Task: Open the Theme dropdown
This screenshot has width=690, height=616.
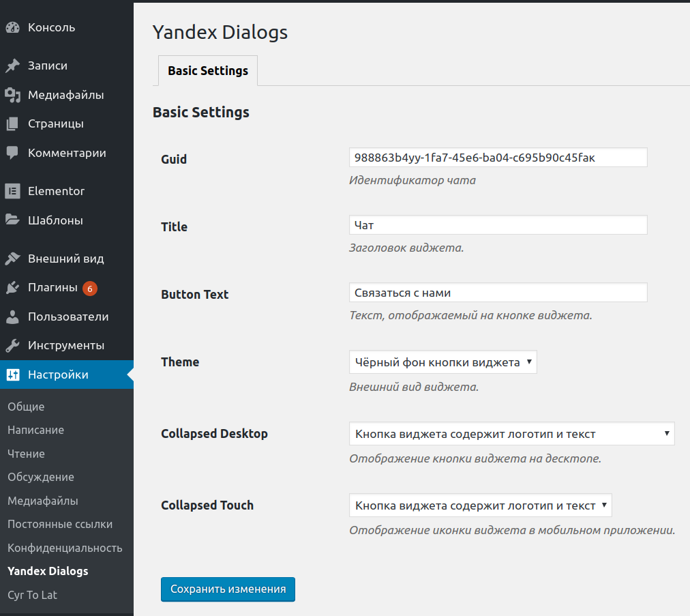Action: coord(442,362)
